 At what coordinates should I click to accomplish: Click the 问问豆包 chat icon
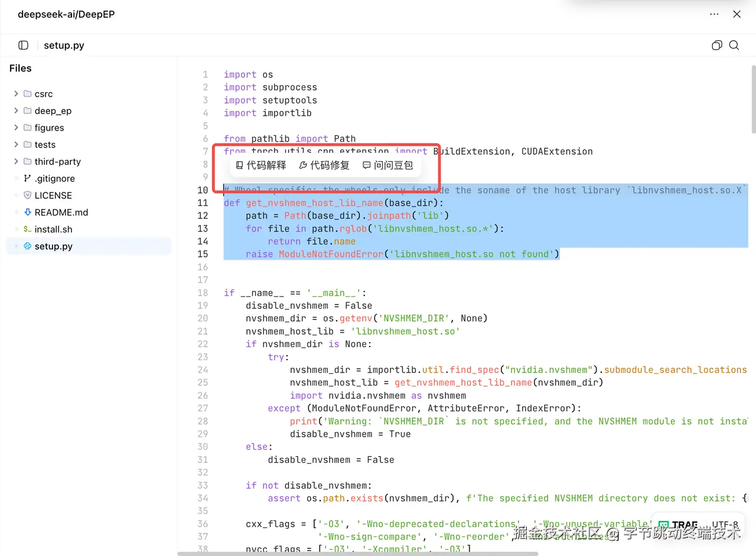click(x=366, y=165)
